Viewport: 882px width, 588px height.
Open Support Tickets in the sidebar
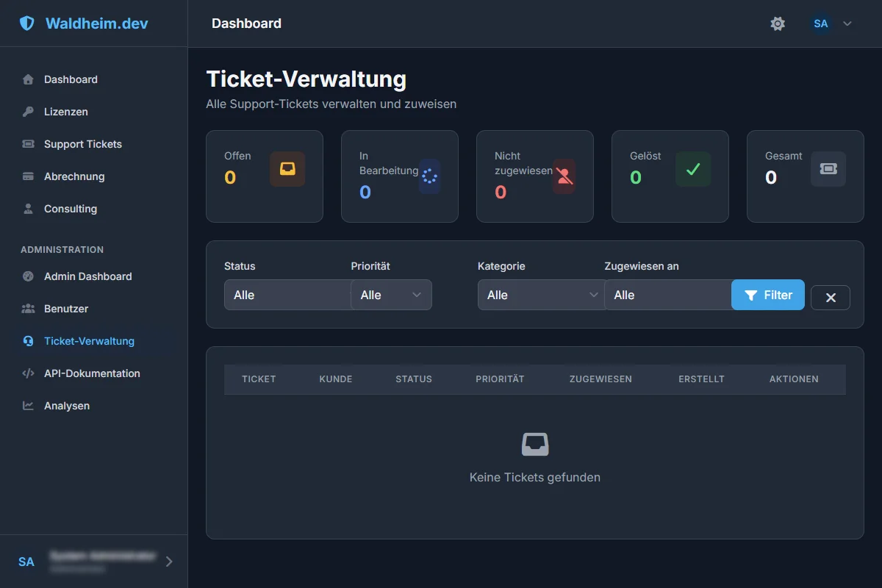82,144
